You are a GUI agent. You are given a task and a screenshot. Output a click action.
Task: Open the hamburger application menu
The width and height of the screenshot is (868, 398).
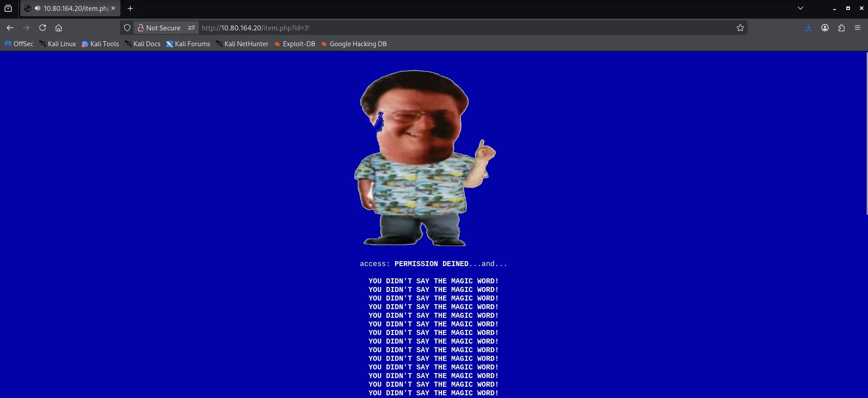(857, 28)
